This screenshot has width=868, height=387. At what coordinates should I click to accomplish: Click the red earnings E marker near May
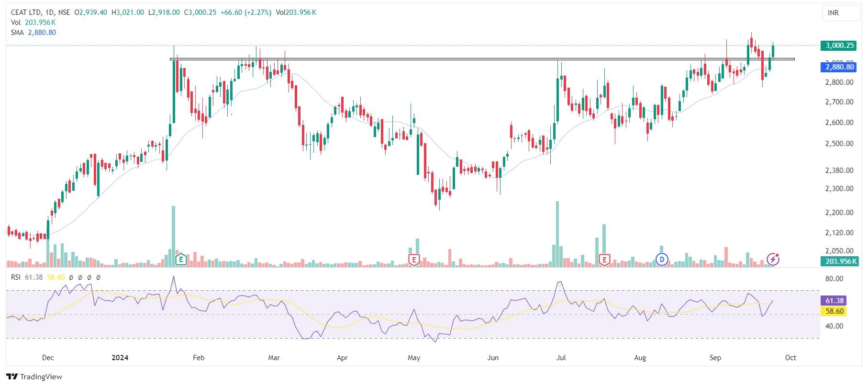(414, 260)
